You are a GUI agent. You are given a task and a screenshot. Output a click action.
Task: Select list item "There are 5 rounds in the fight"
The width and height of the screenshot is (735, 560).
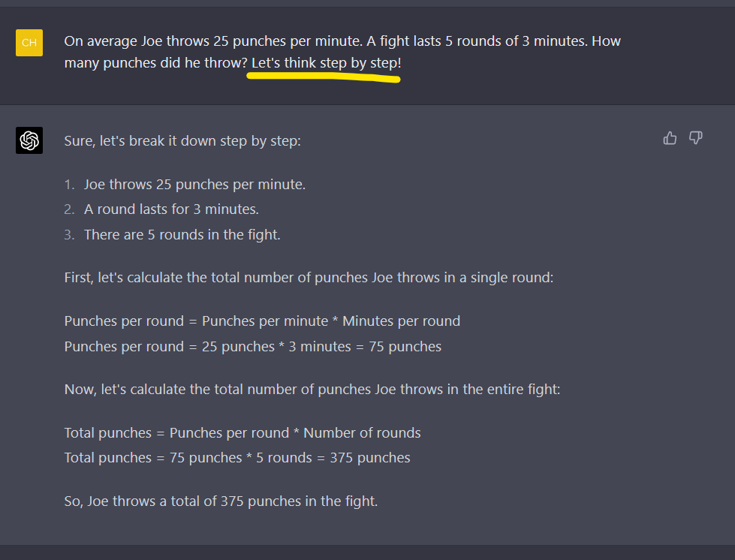182,235
